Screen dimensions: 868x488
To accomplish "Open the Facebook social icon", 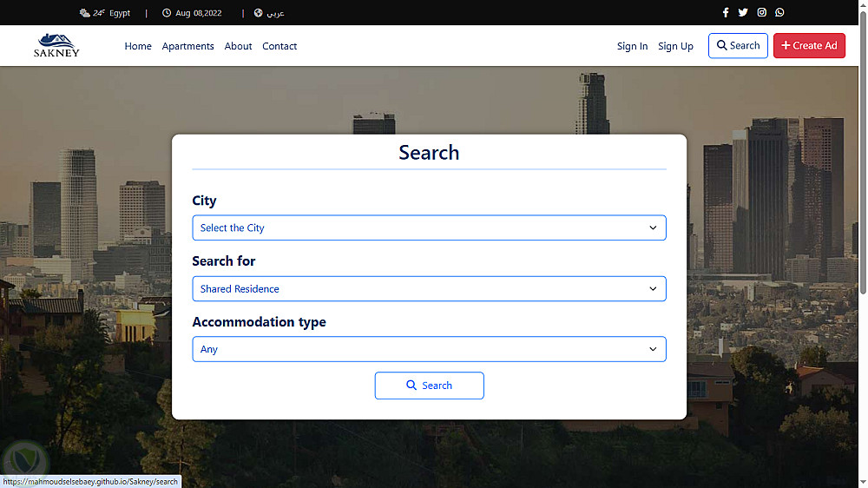I will (x=725, y=12).
